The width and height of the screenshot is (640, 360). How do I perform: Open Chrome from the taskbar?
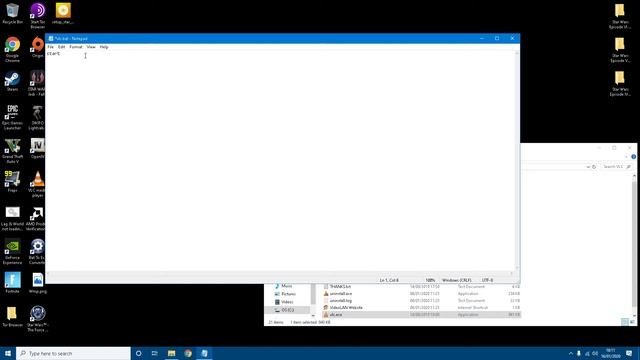click(x=188, y=353)
